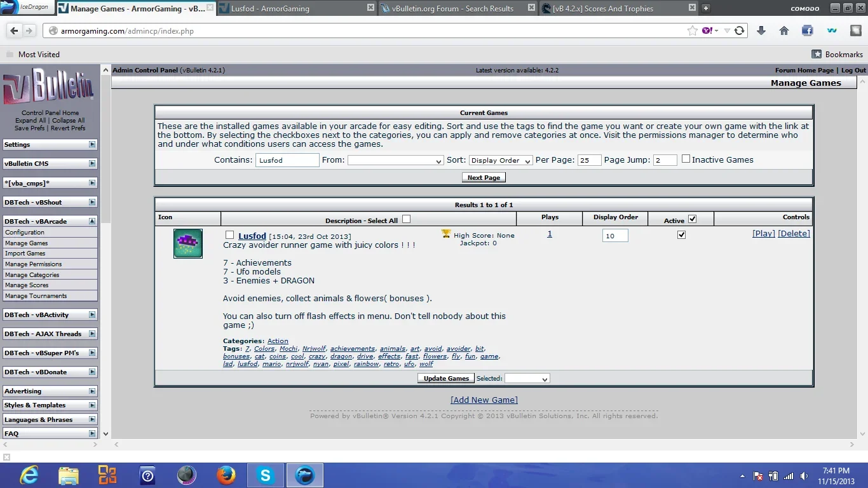Image resolution: width=868 pixels, height=488 pixels.
Task: Open the Lusfod game title link
Action: (x=252, y=236)
